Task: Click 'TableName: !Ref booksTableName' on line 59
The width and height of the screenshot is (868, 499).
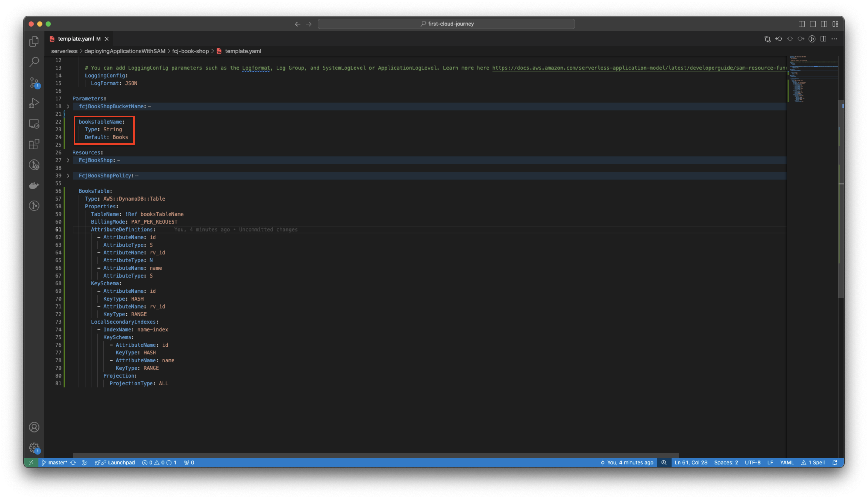Action: (137, 214)
